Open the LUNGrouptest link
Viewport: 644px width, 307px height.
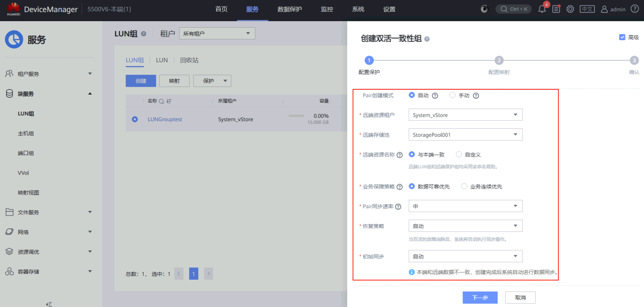[165, 119]
